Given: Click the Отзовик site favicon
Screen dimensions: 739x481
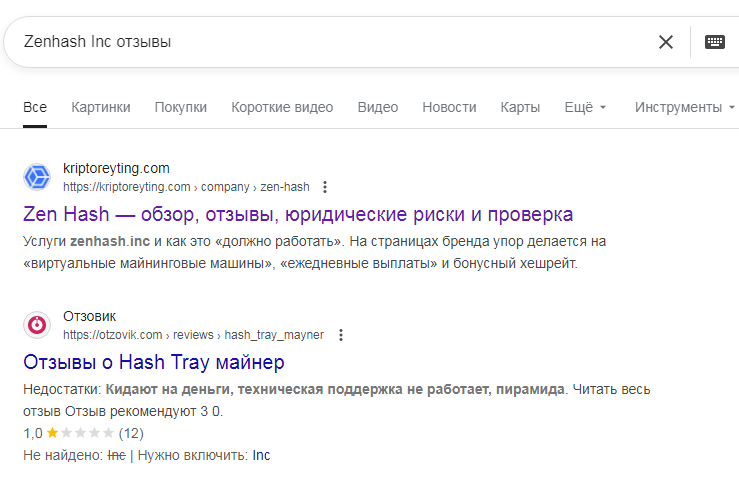Looking at the screenshot, I should point(37,324).
